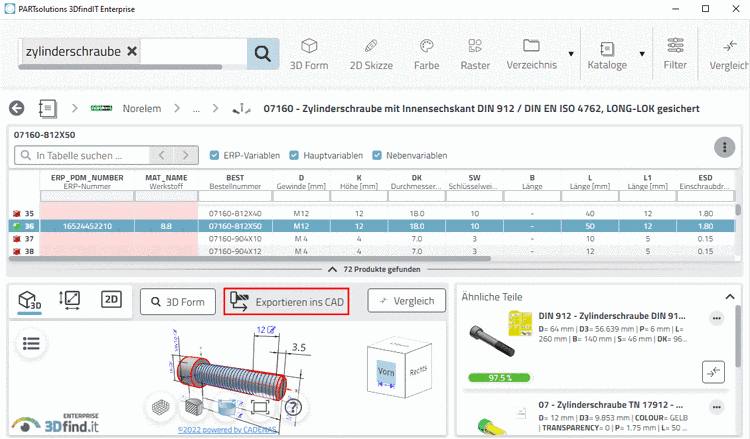Image resolution: width=750 pixels, height=439 pixels.
Task: Toggle the Hauptvariablen checkbox
Action: (294, 155)
